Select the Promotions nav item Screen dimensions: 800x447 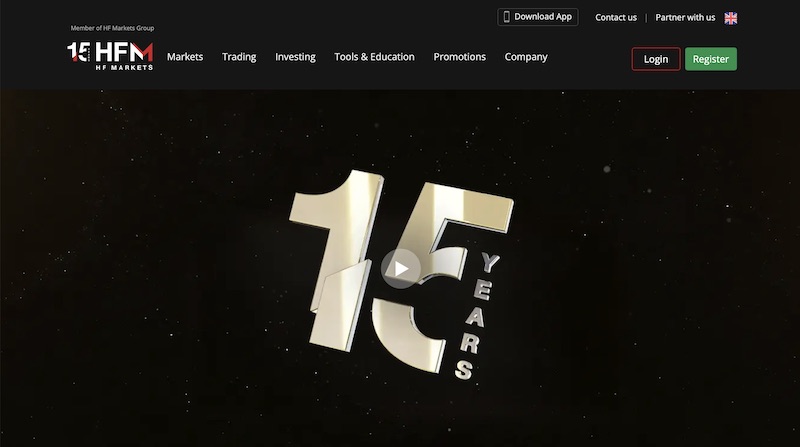click(459, 57)
